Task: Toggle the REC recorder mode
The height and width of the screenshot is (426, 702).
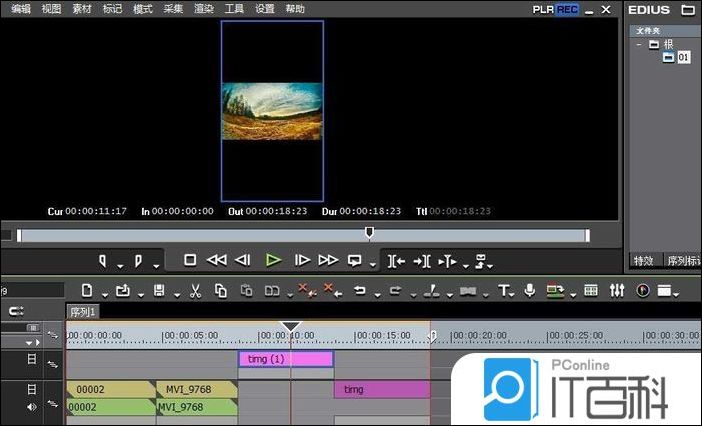Action: tap(567, 9)
